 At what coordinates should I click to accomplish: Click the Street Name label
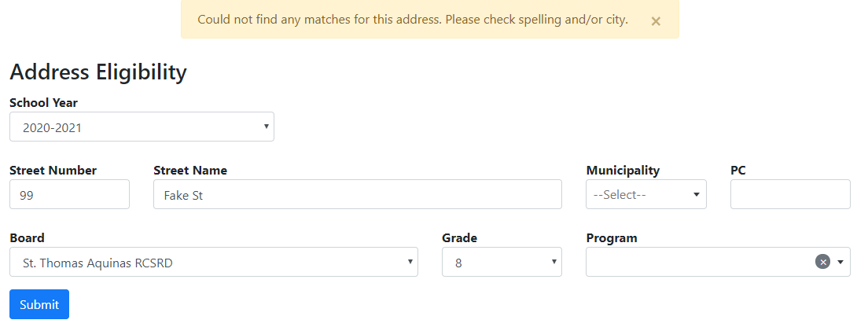[x=190, y=170]
